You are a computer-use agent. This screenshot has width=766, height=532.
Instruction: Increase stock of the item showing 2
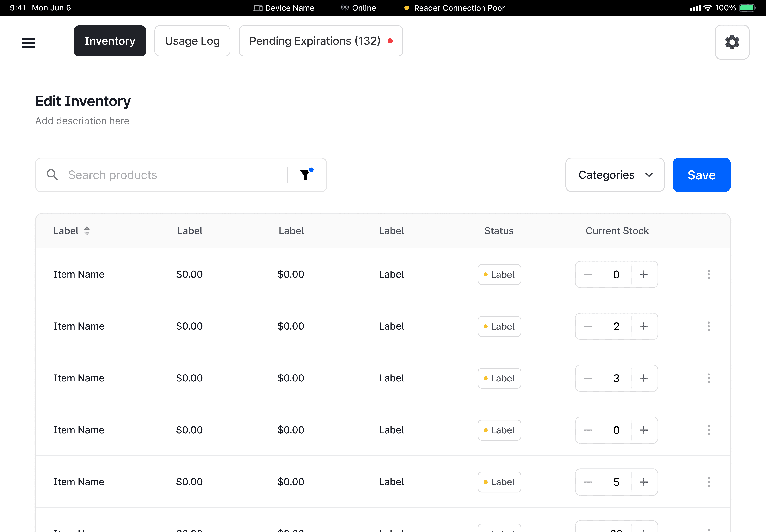click(x=643, y=326)
